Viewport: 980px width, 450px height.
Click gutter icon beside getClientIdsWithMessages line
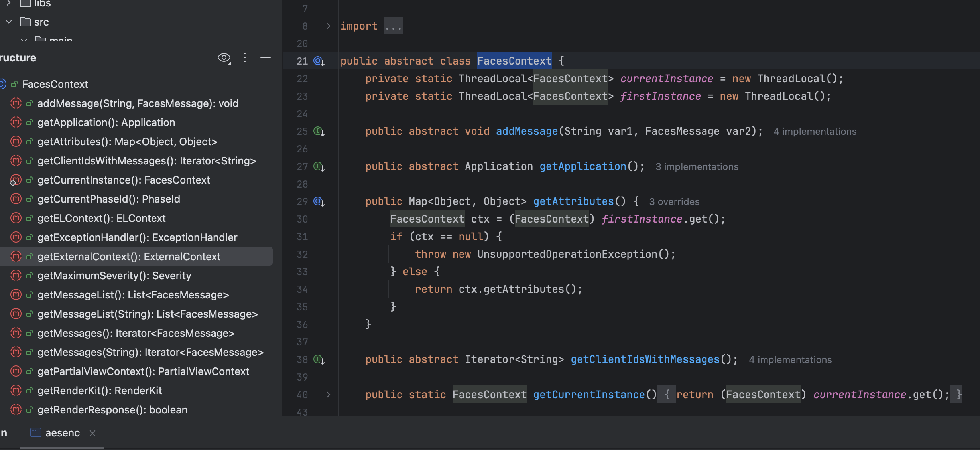pos(319,359)
